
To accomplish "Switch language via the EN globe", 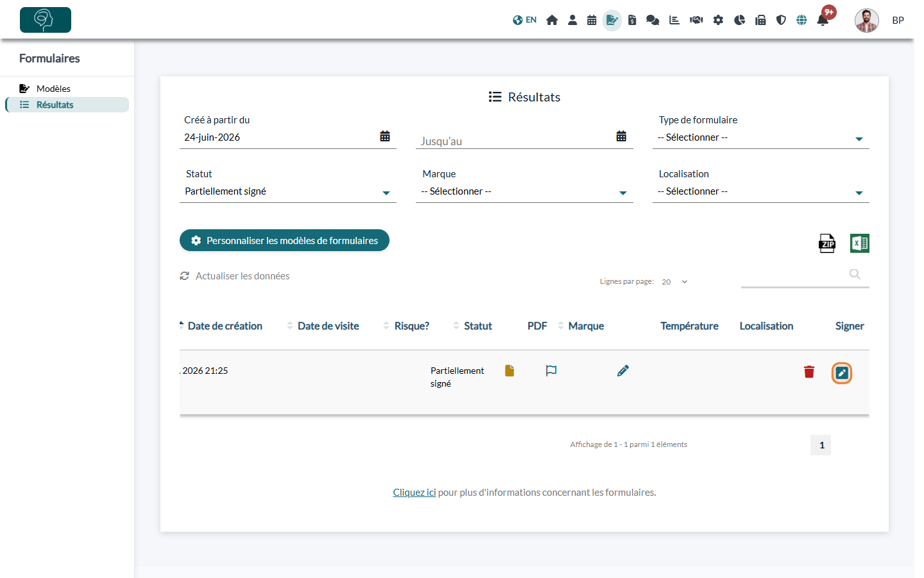I will pos(524,20).
